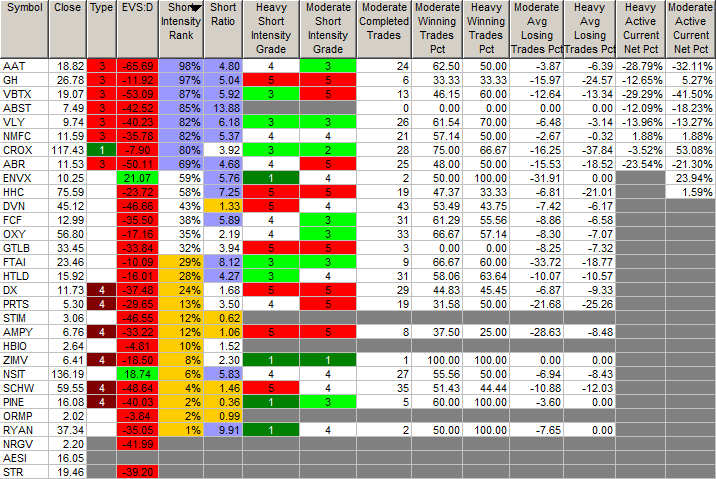
Task: Click FTAI moderate avg losing -33.72
Action: coord(537,262)
